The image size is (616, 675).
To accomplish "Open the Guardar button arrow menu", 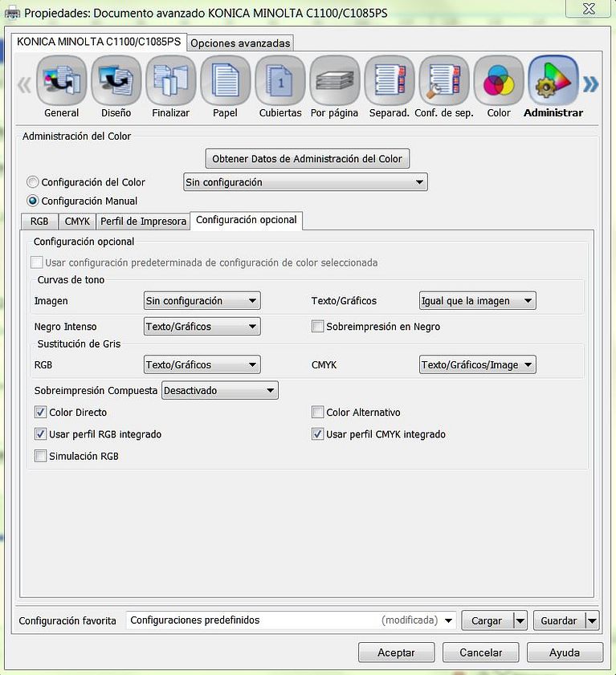I will tap(593, 620).
